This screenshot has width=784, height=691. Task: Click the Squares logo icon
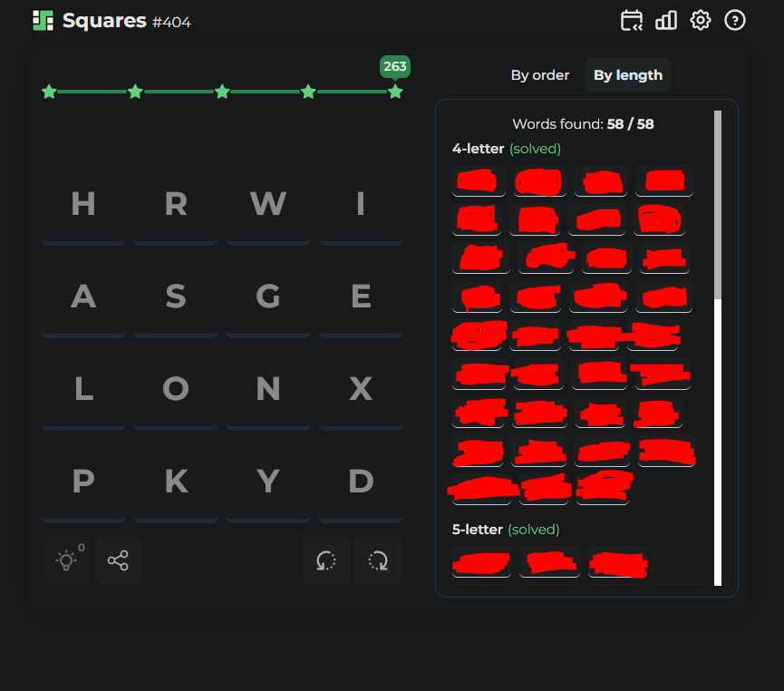tap(43, 21)
